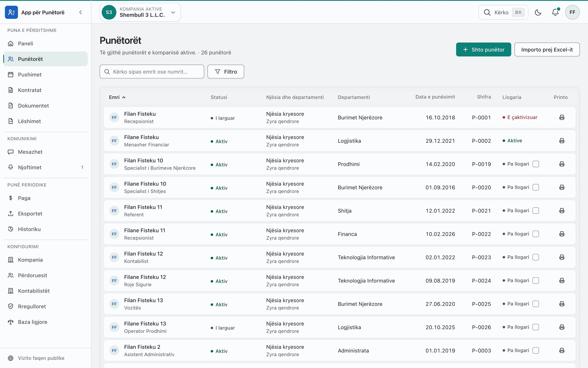Print Filan Fisteku 13 row

point(562,304)
